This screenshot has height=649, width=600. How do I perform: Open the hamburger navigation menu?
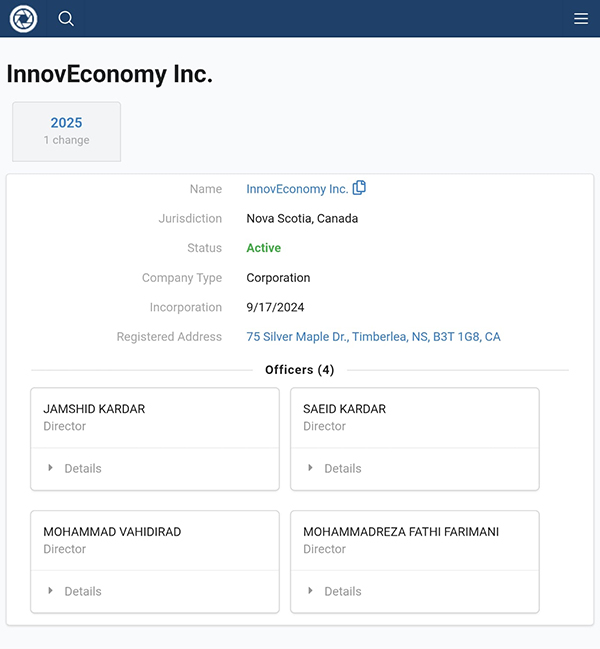(581, 18)
